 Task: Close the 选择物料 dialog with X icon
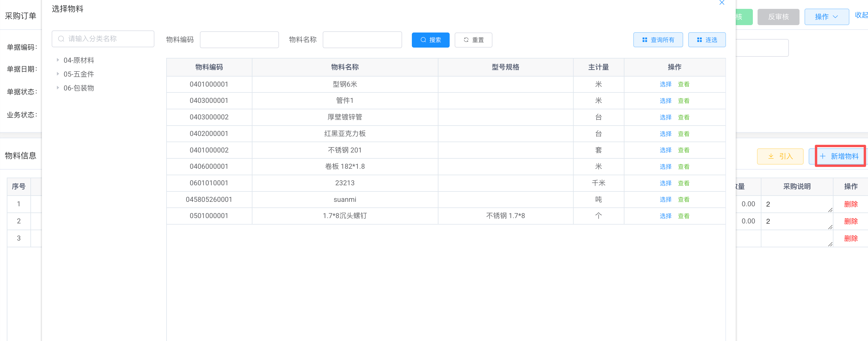click(x=722, y=3)
